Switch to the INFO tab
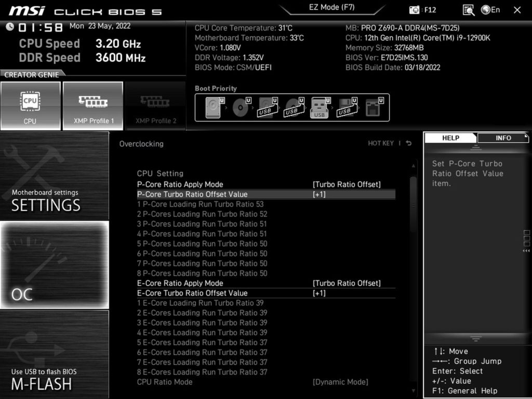Screen dimensions: 532x399 coord(503,138)
